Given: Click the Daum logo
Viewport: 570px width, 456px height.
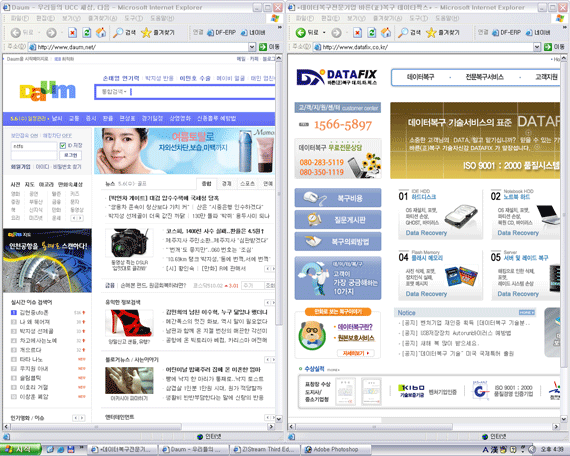Looking at the screenshot, I should click(48, 91).
